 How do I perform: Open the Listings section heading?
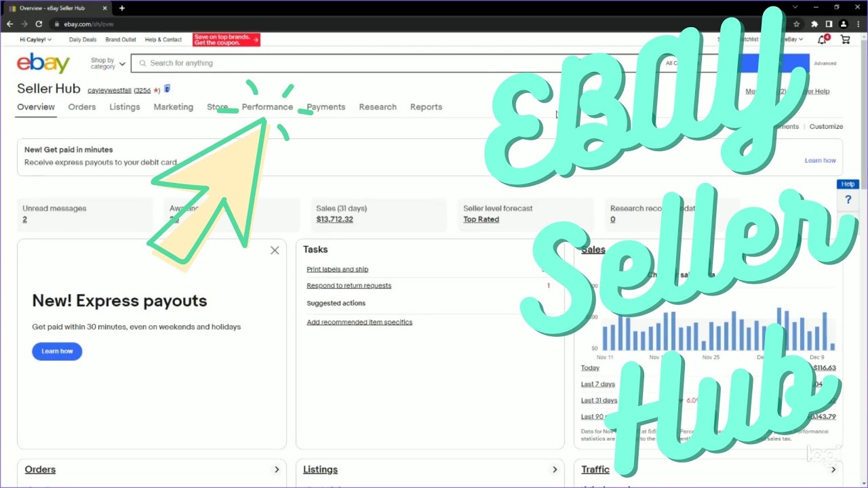click(x=320, y=470)
